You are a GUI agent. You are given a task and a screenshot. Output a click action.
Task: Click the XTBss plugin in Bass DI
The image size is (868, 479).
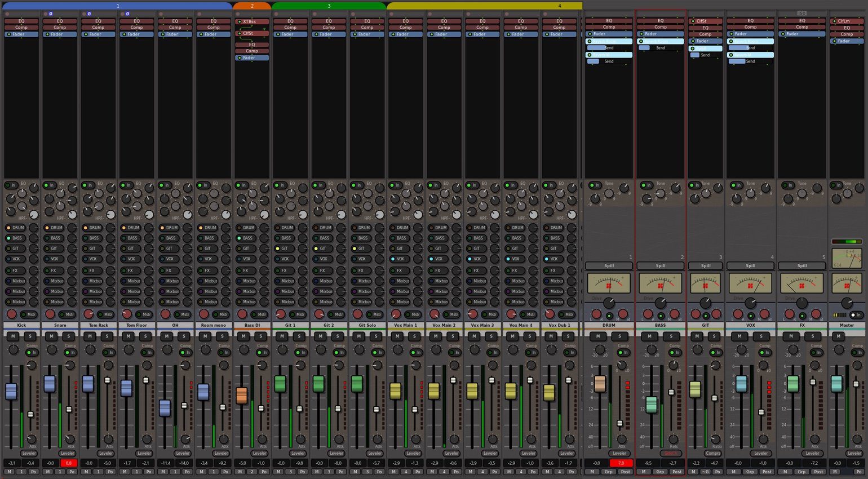(252, 21)
